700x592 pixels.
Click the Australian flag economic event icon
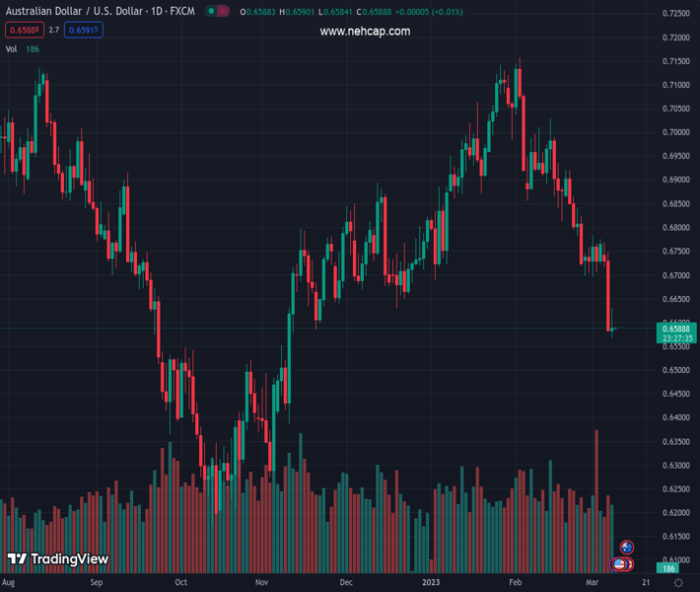(x=626, y=547)
